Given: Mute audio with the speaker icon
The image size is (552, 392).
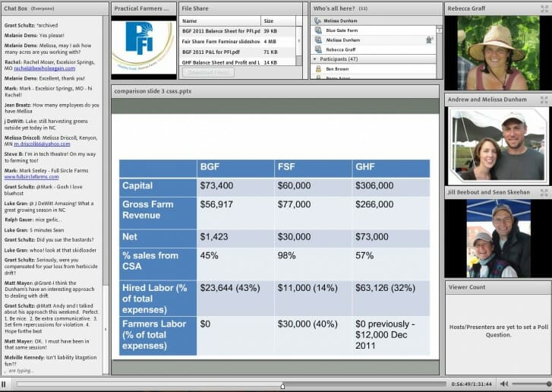Looking at the screenshot, I should (504, 384).
